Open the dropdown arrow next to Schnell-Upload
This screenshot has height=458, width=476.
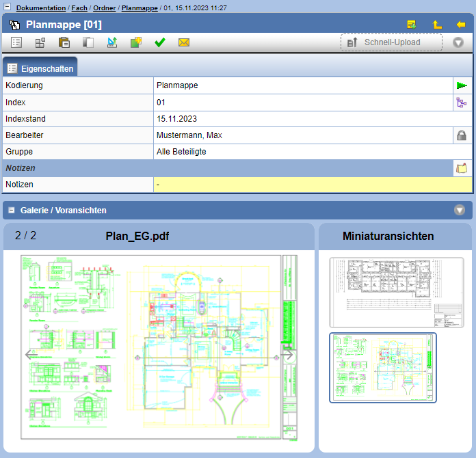click(x=458, y=42)
